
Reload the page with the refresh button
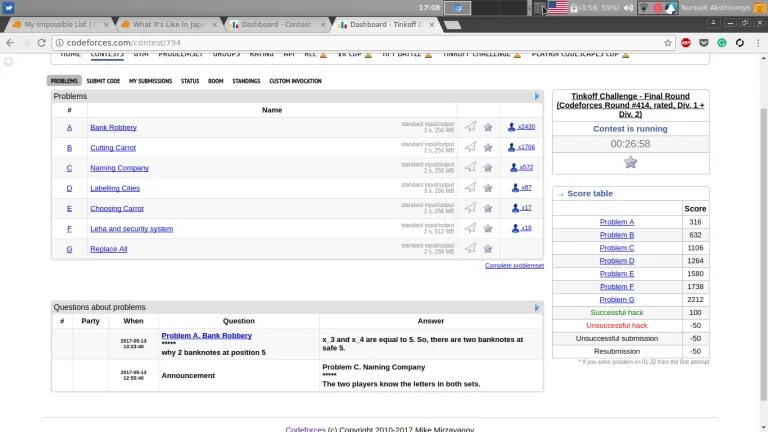(x=42, y=43)
